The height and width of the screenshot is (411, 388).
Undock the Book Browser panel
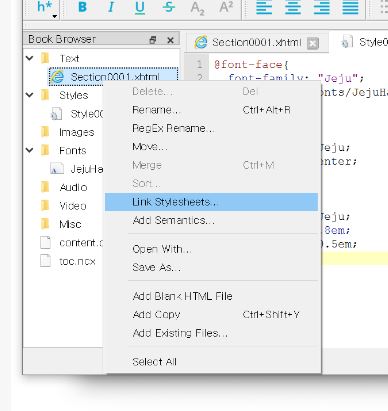click(153, 40)
